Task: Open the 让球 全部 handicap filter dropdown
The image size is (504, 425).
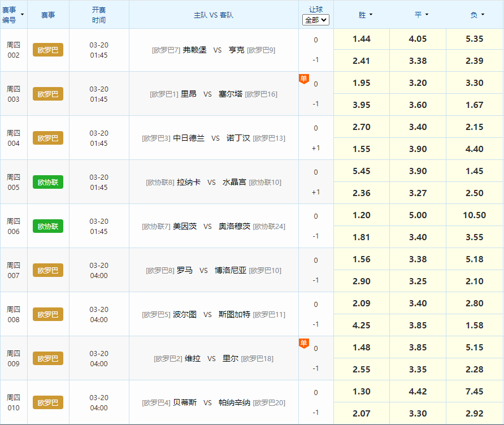Action: [316, 20]
